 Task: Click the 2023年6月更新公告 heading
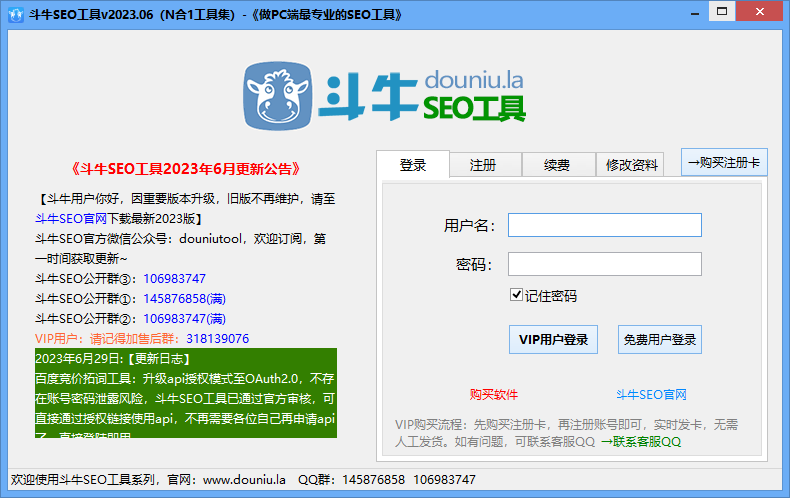coord(185,169)
